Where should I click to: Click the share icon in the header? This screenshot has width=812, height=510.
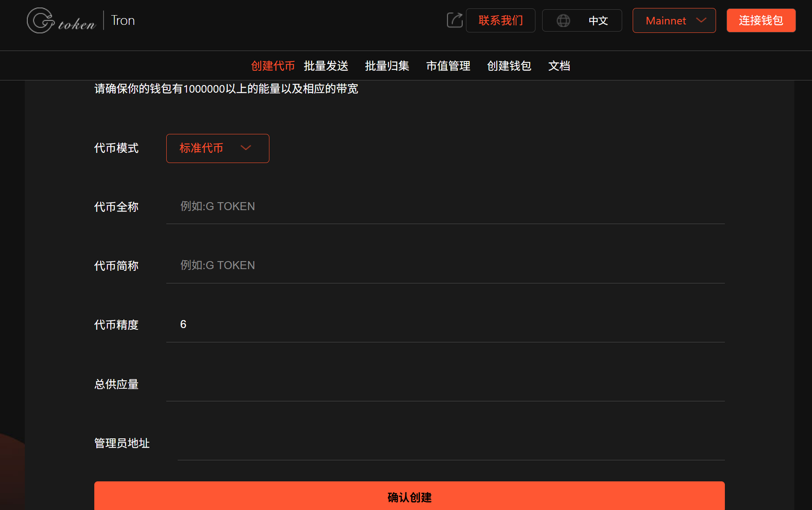(x=455, y=20)
